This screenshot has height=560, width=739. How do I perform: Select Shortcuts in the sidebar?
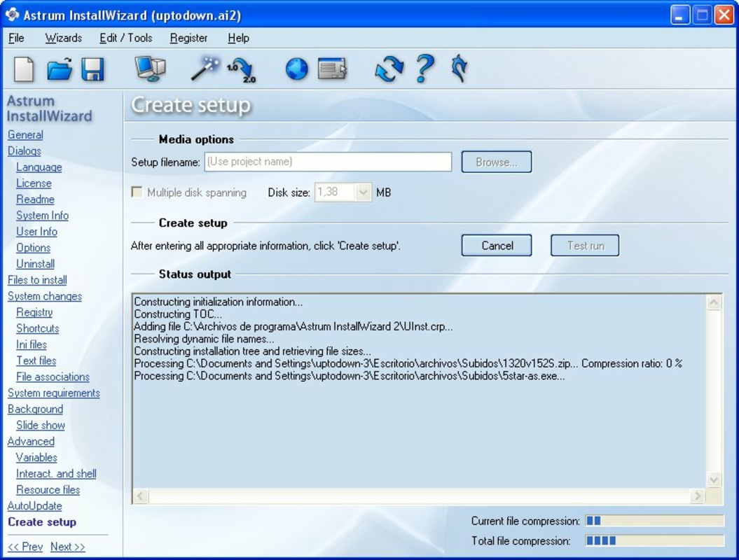(36, 328)
